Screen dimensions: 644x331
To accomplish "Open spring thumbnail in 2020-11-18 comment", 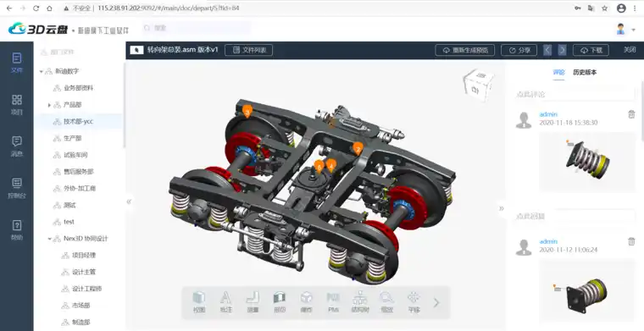I will click(x=587, y=162).
